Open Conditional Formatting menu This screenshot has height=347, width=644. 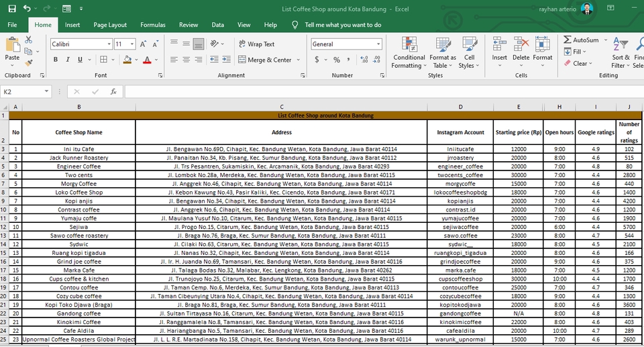[x=409, y=52]
